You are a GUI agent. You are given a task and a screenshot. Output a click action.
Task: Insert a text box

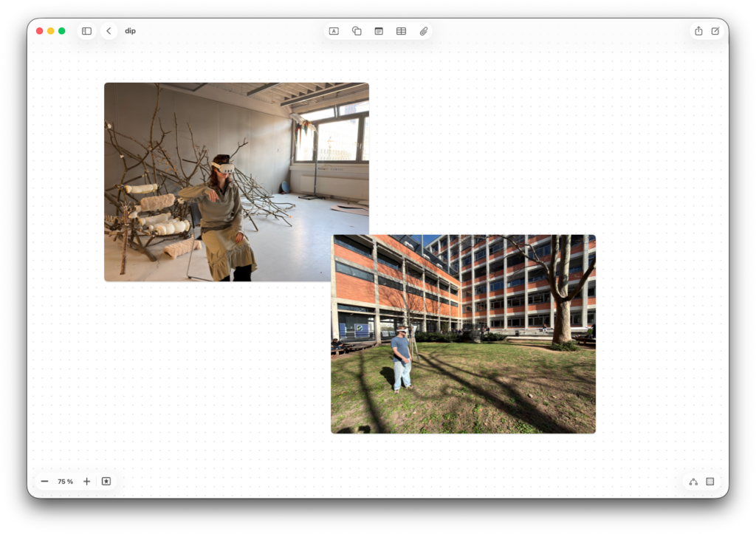tap(334, 31)
